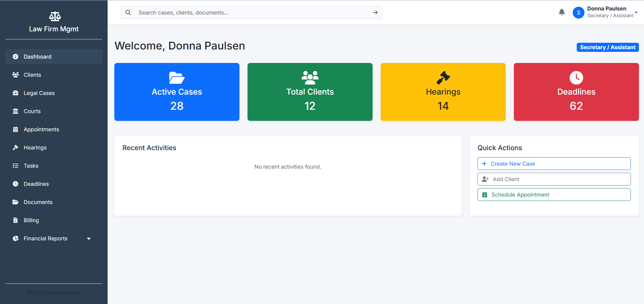Open the Tasks sidebar item
644x304 pixels.
[x=54, y=166]
